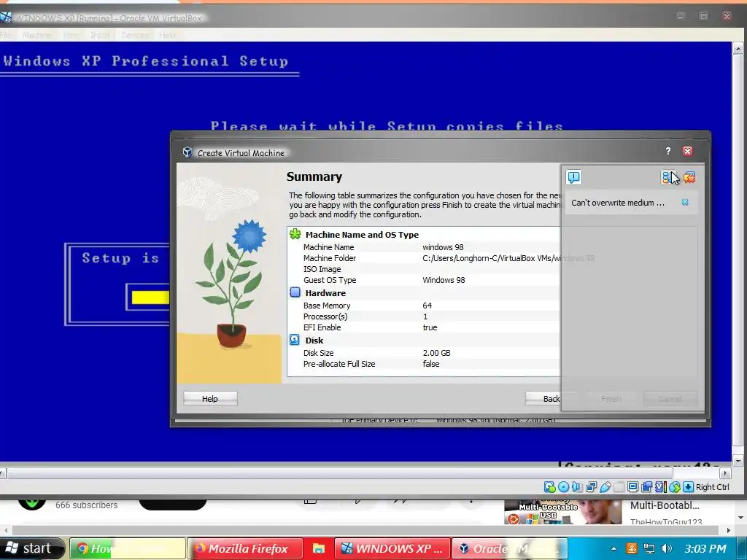Screen dimensions: 747x560
Task: Select the ISO Image row
Action: coord(424,269)
